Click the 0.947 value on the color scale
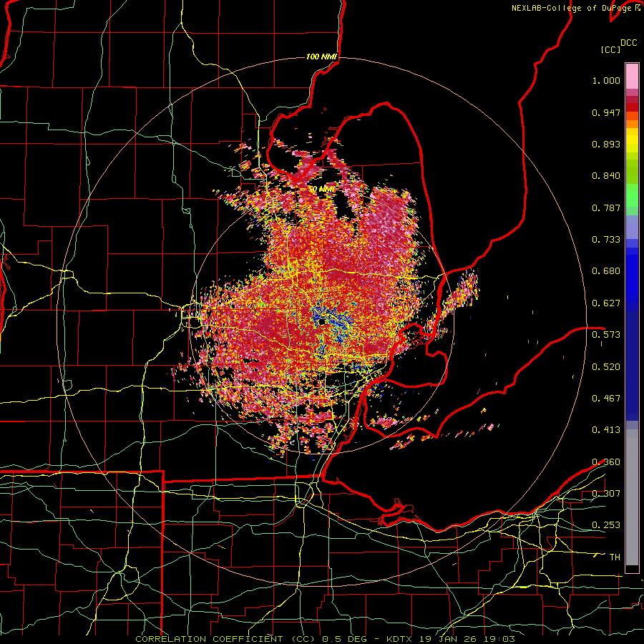The height and width of the screenshot is (644, 644). pyautogui.click(x=606, y=112)
